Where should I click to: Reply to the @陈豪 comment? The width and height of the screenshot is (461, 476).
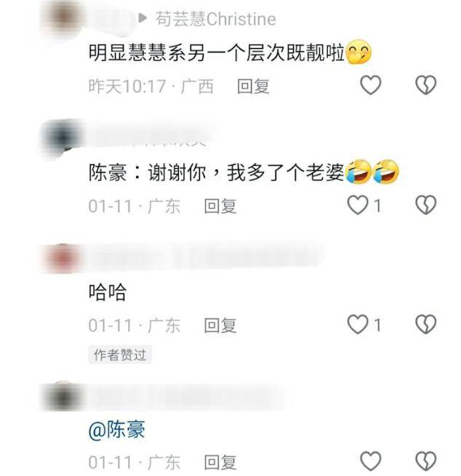pyautogui.click(x=220, y=463)
